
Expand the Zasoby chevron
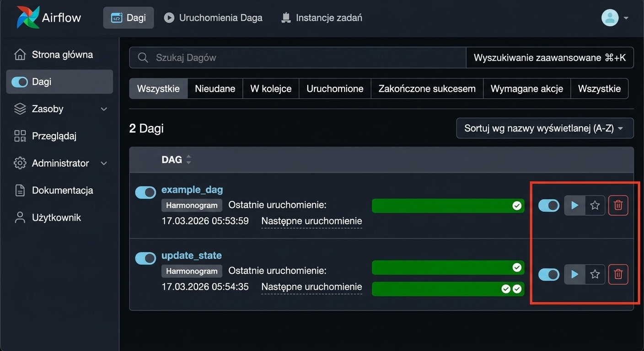point(104,109)
